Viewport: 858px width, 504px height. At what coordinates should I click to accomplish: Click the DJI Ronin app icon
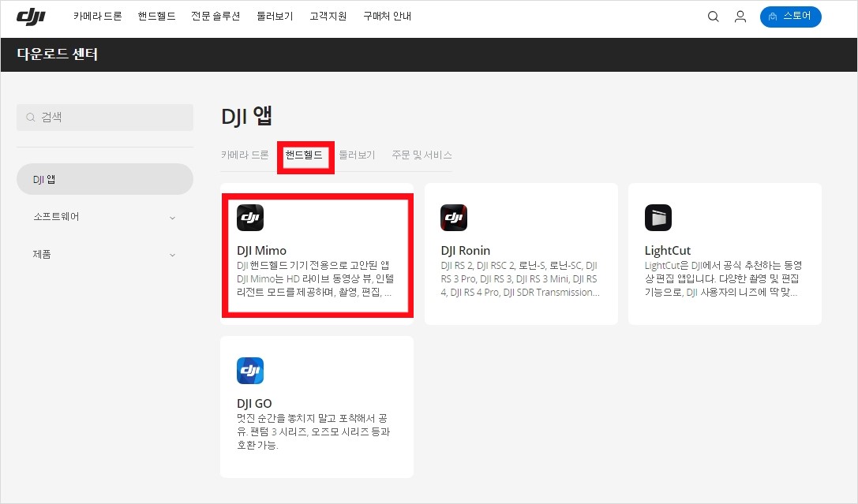(x=454, y=218)
